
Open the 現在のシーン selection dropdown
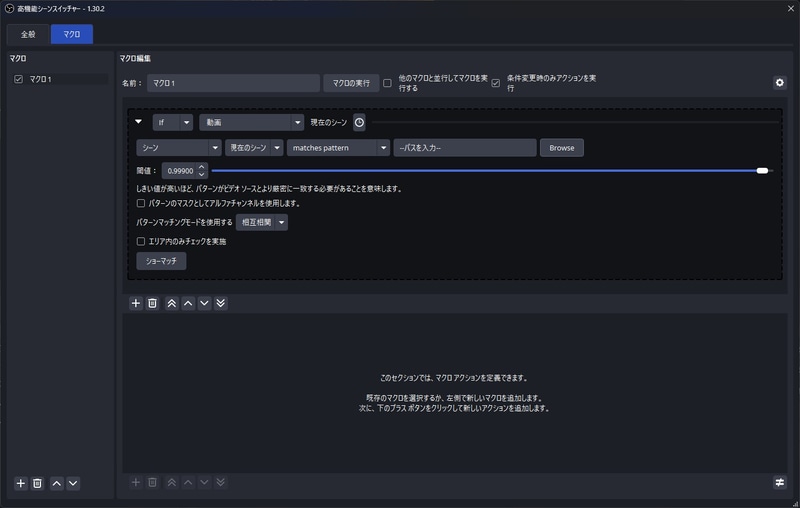click(254, 148)
